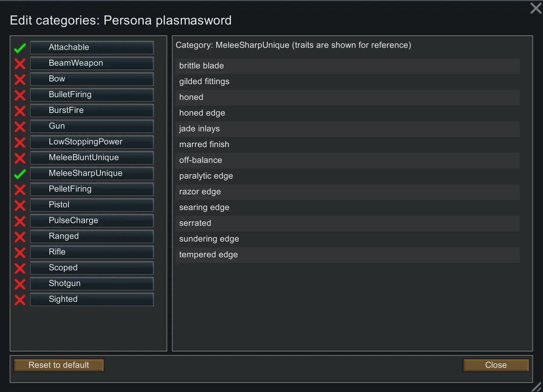Enable the Scoped category mark
The height and width of the screenshot is (392, 543).
(20, 268)
